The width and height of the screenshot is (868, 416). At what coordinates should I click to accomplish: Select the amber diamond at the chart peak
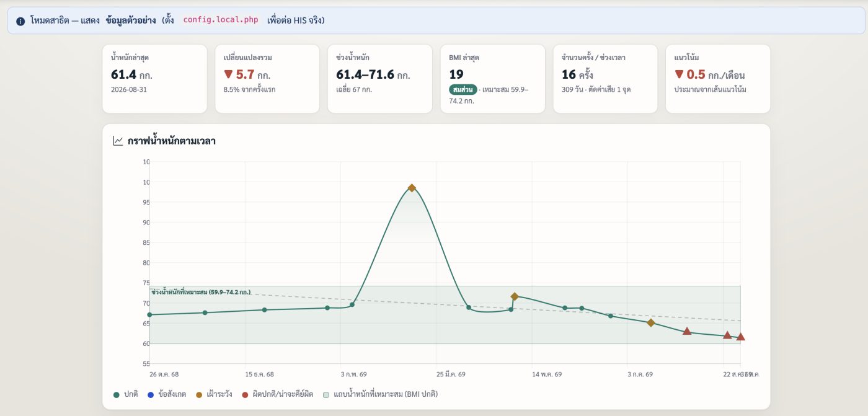[x=412, y=188]
